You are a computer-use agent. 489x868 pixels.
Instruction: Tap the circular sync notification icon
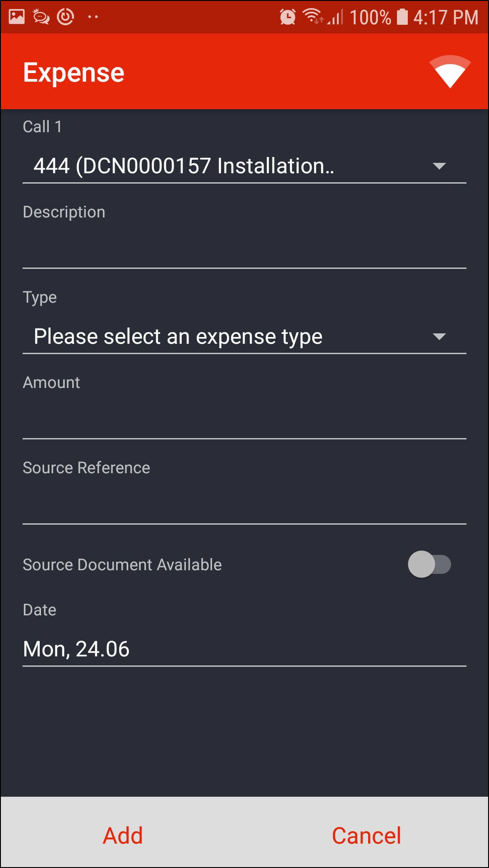tap(66, 17)
